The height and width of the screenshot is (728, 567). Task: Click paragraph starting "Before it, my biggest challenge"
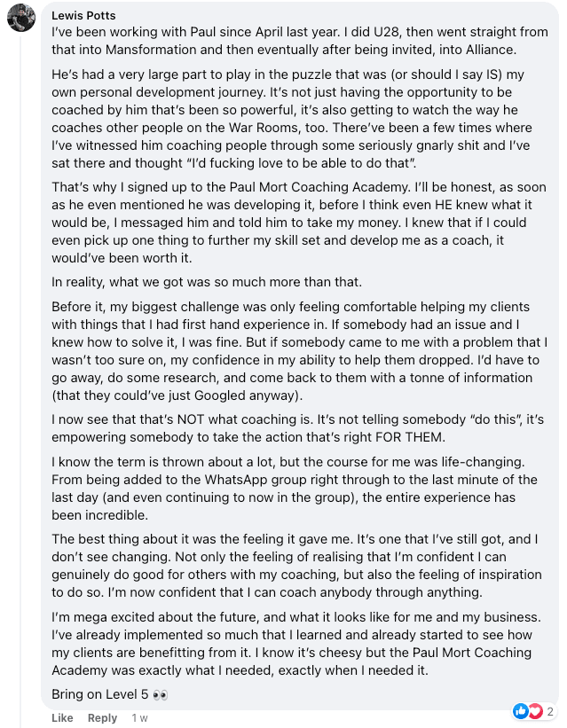(x=300, y=351)
